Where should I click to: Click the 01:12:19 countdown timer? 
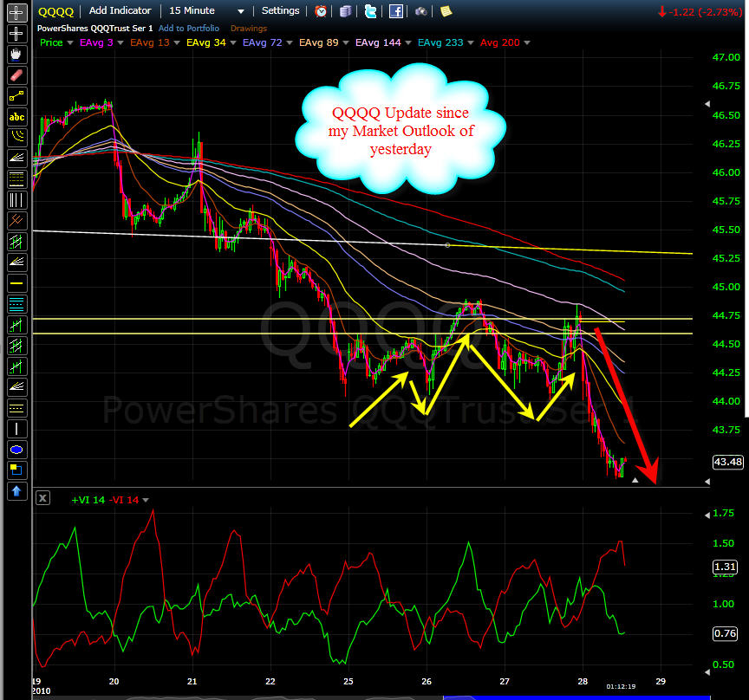point(621,687)
